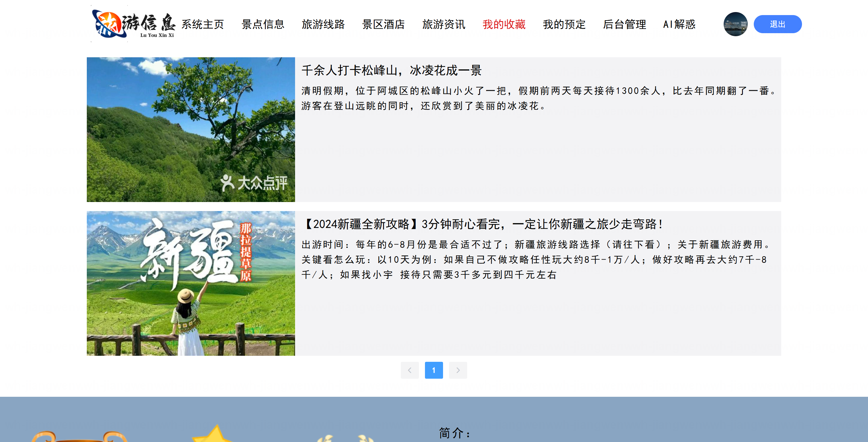Navigate to 旅游线路 page
Image resolution: width=868 pixels, height=442 pixels.
[x=323, y=24]
